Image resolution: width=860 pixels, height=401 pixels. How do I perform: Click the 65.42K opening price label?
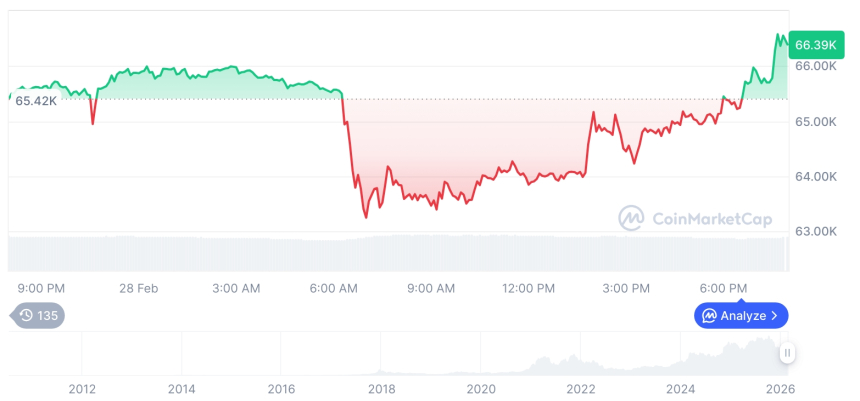pos(36,101)
